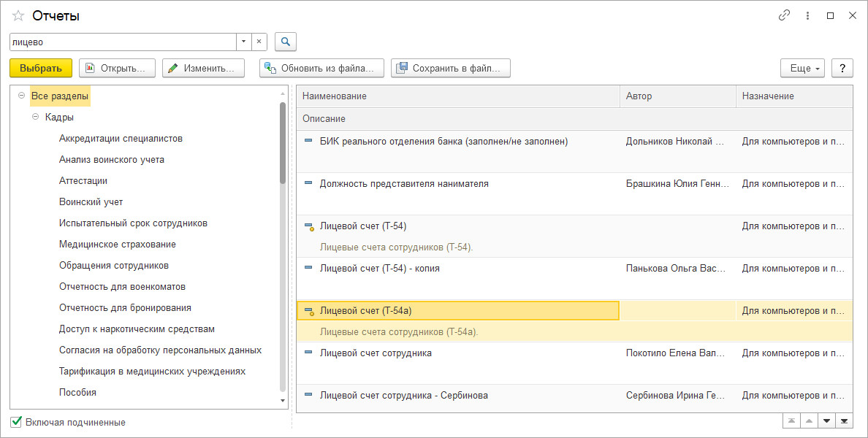Collapse the 'Все разделы' root node
This screenshot has width=868, height=438.
coord(21,96)
